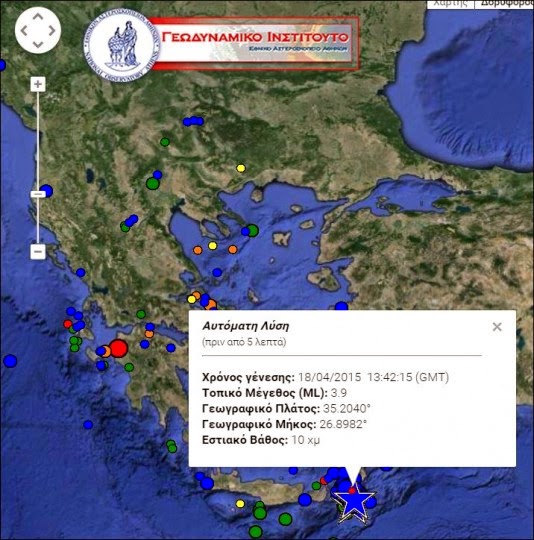The width and height of the screenshot is (534, 540).
Task: Switch to the Χάρτης map view tab
Action: tap(450, 3)
